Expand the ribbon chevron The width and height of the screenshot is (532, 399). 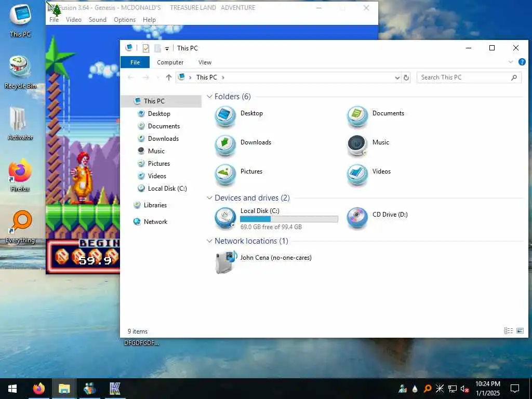pyautogui.click(x=510, y=62)
